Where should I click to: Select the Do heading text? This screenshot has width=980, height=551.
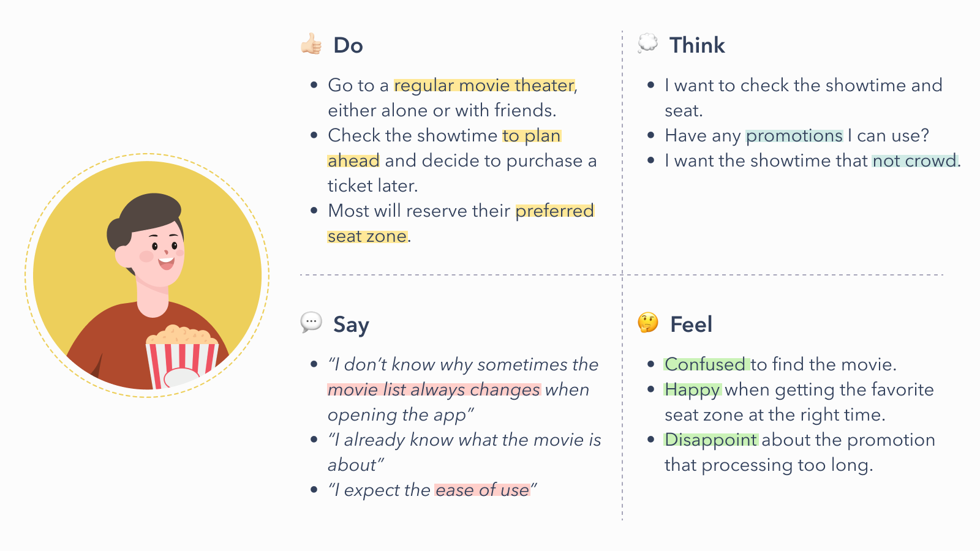coord(348,45)
